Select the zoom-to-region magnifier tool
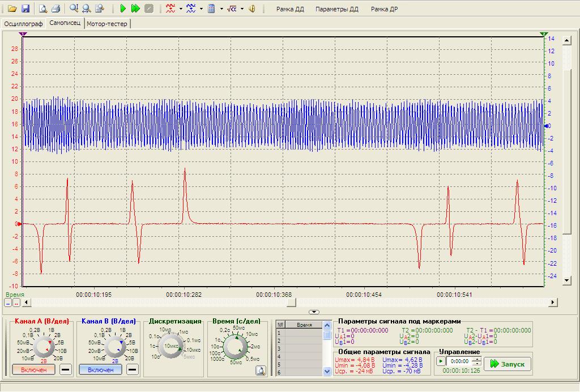 click(x=100, y=8)
